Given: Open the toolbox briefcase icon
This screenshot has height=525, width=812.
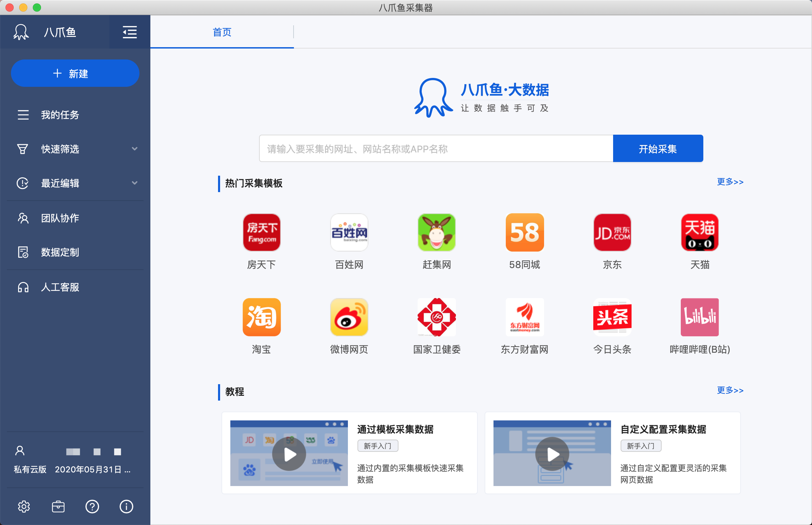Looking at the screenshot, I should 58,507.
